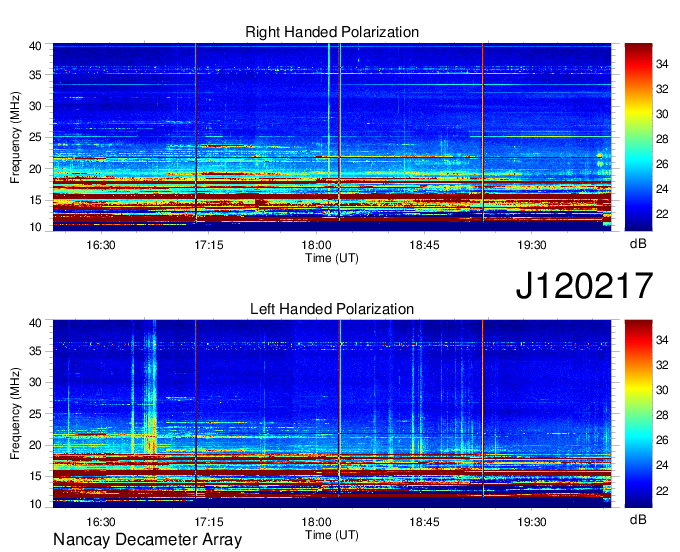The width and height of the screenshot is (680, 552).
Task: Click 25 MHz tick on Right Handed frequency axis
Action: (x=36, y=137)
